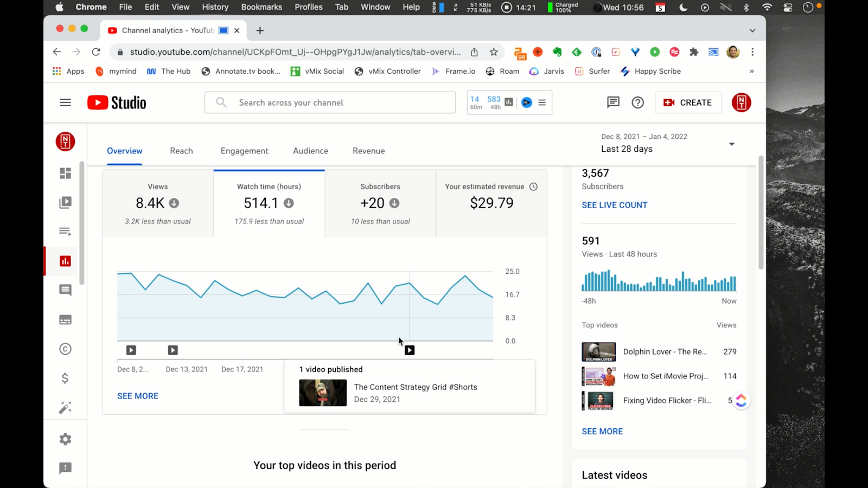Click the video marker at Dec 8

[131, 350]
